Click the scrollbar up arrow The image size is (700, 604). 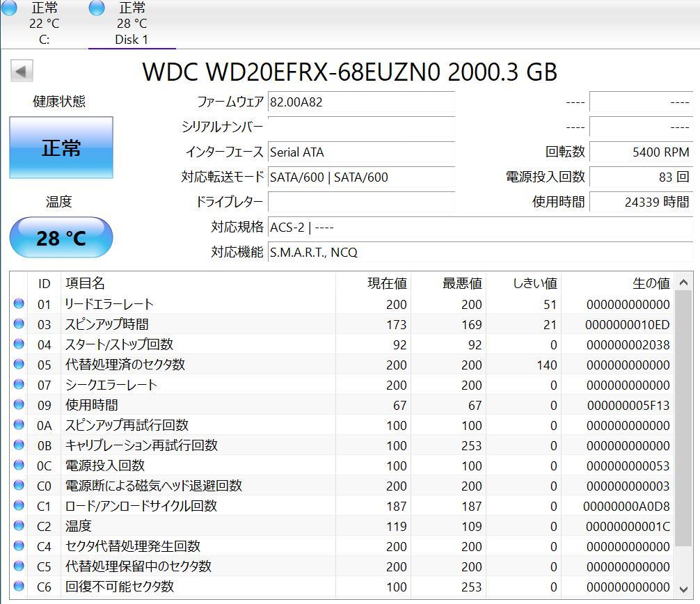[x=683, y=282]
